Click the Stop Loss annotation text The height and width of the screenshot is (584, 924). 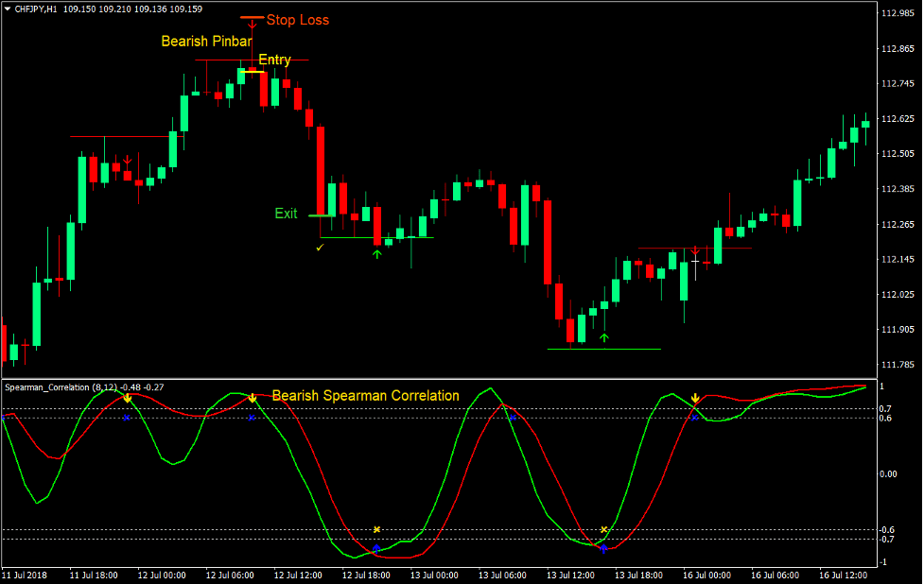click(298, 20)
